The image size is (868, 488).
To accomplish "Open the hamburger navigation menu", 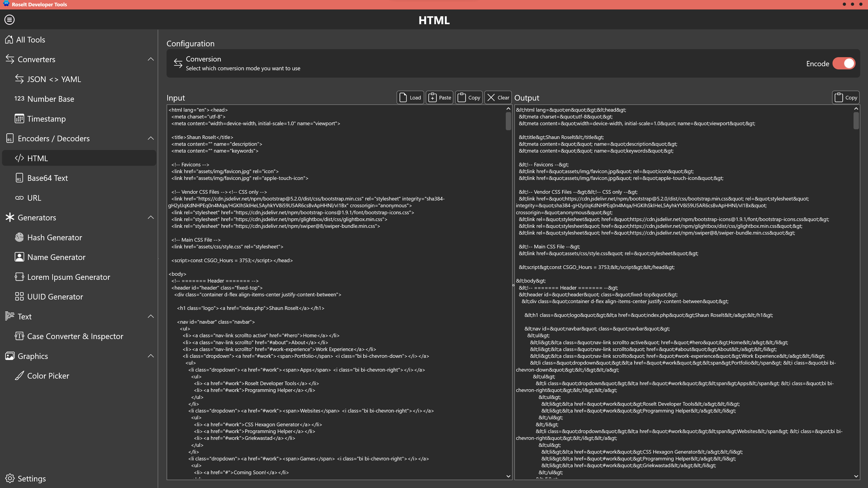I will 9,19.
